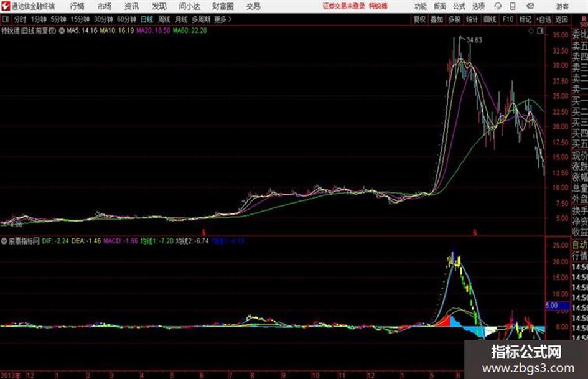Image resolution: width=588 pixels, height=379 pixels.
Task: Click the mobile phone icon
Action: pyautogui.click(x=513, y=6)
